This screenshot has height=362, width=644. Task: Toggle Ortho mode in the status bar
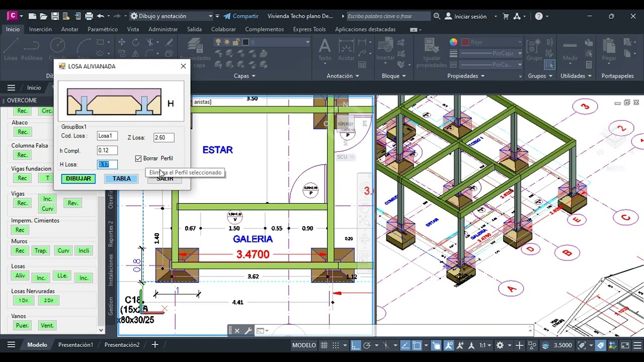coord(356,345)
